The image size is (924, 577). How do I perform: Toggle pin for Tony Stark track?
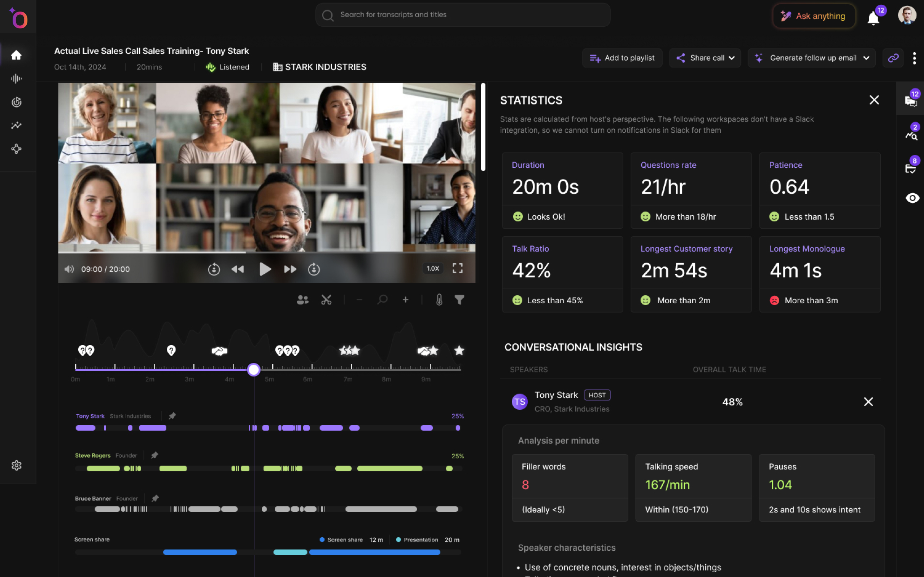tap(173, 416)
